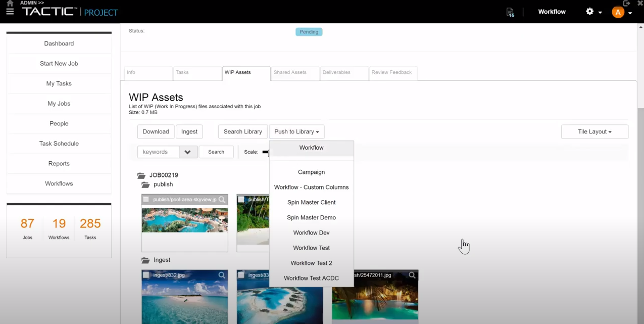Choose Campaign from the menu
644x324 pixels.
[x=311, y=172]
